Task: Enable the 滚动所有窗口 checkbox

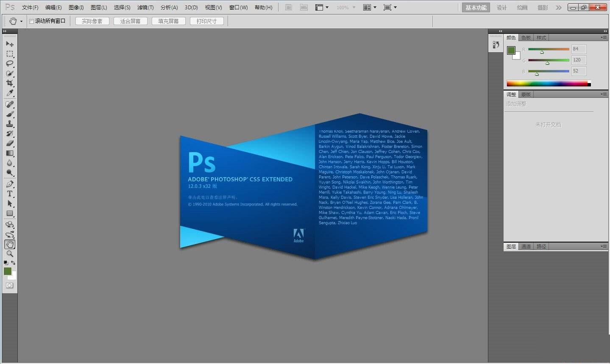Action: point(31,21)
